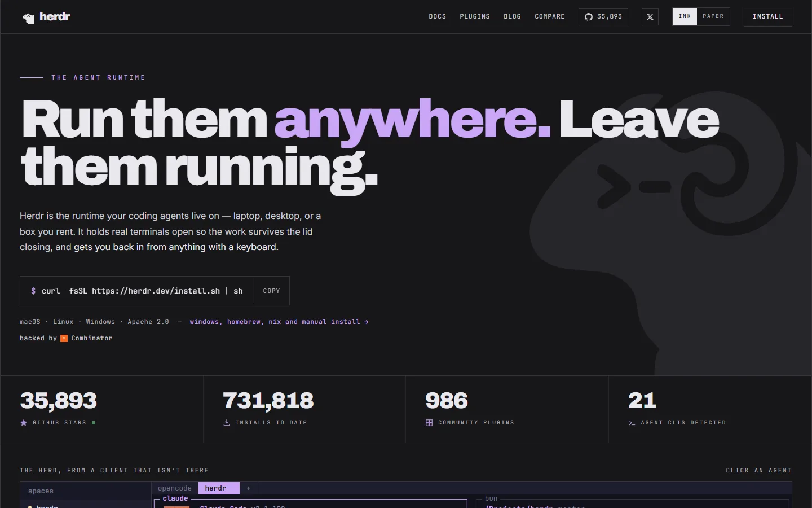This screenshot has width=812, height=508.
Task: Go to the Plugins page
Action: click(x=475, y=17)
